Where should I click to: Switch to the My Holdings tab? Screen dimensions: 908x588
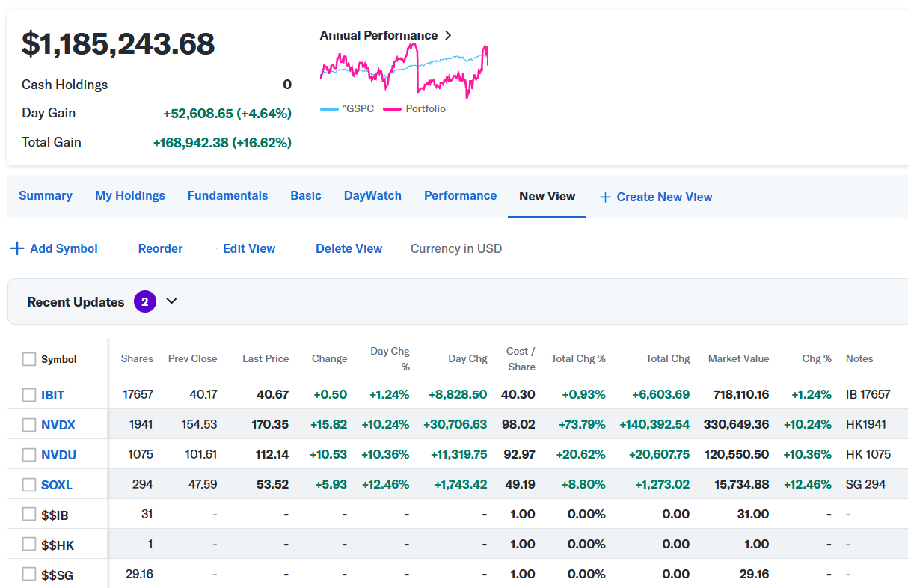click(x=130, y=195)
